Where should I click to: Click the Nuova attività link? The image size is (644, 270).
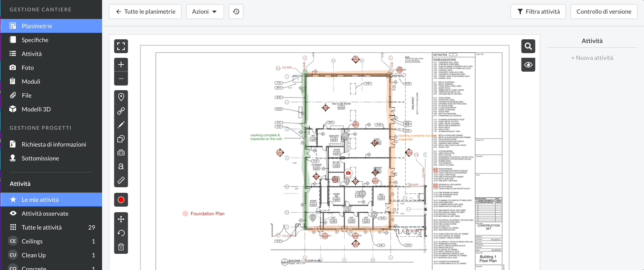tap(592, 58)
